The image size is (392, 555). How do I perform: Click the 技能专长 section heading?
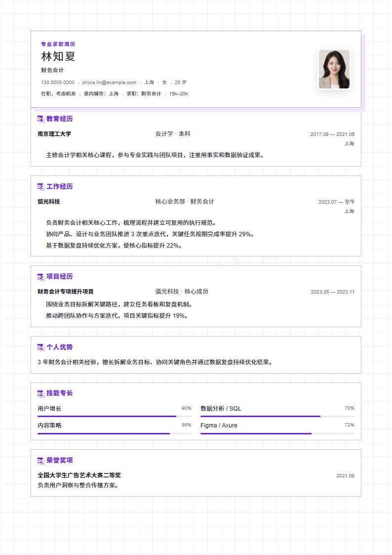tap(59, 393)
